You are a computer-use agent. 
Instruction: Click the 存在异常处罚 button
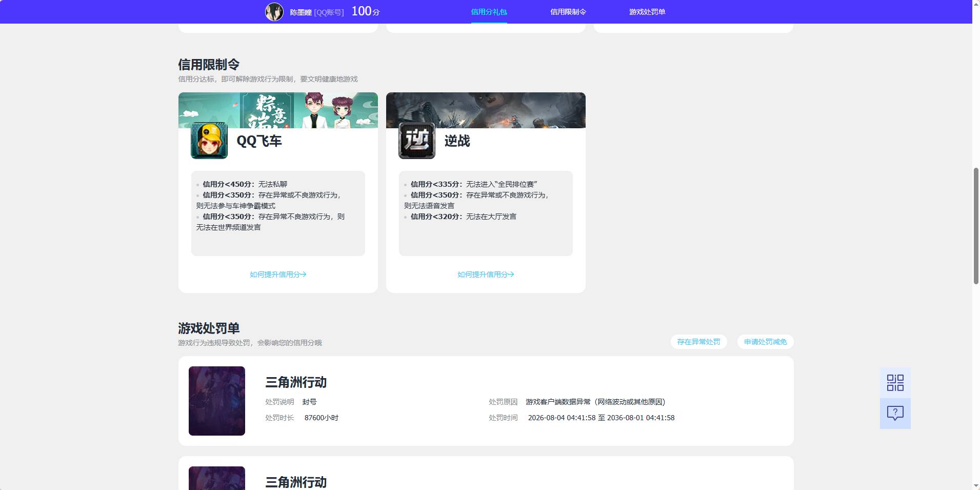tap(698, 342)
